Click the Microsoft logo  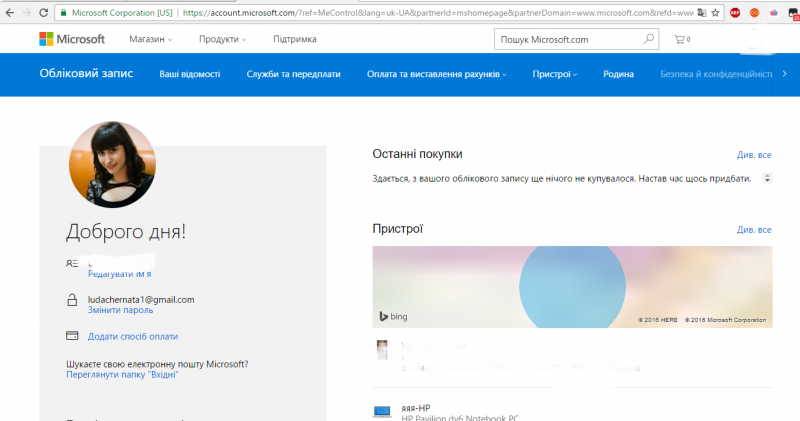tap(72, 39)
